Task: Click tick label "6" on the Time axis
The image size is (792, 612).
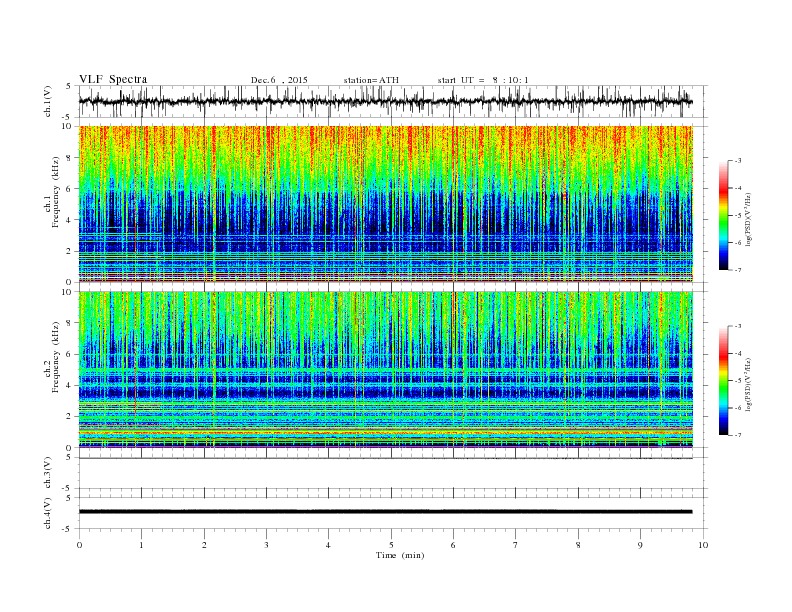Action: (453, 545)
